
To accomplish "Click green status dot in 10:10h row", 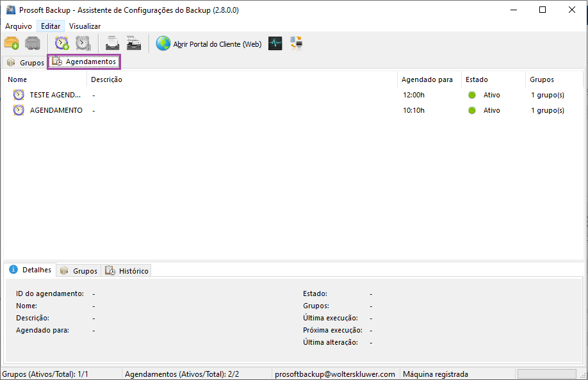I will coord(472,110).
